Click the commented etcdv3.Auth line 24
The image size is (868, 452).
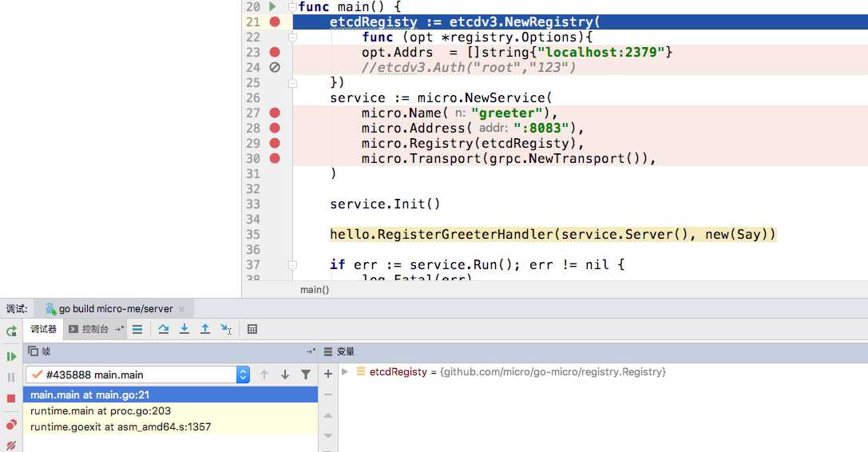(469, 68)
